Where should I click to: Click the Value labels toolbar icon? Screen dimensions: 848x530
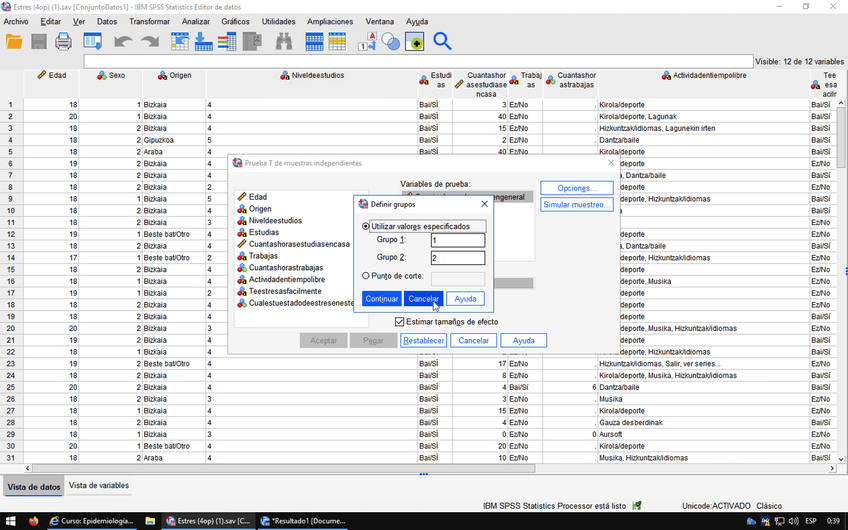point(366,42)
